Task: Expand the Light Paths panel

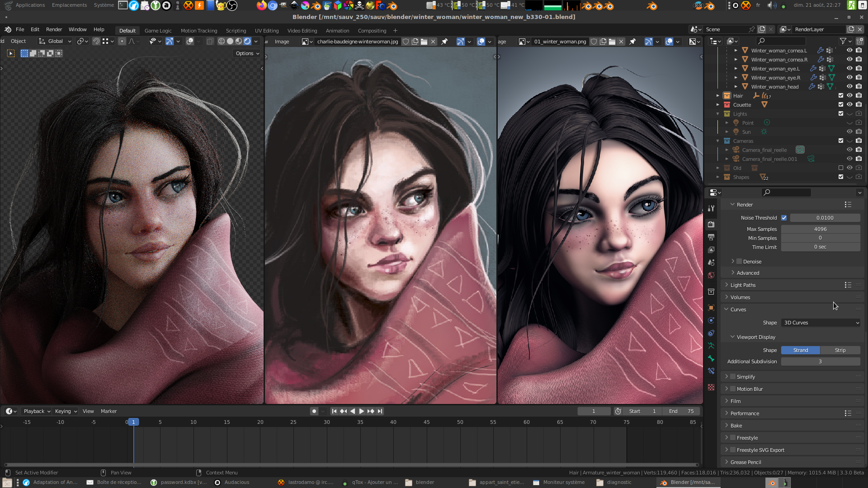Action: pyautogui.click(x=726, y=285)
